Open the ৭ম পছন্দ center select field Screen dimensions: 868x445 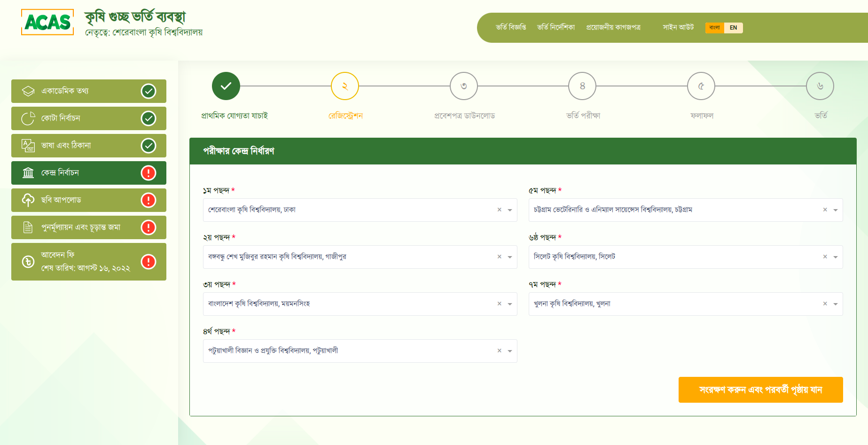point(686,304)
